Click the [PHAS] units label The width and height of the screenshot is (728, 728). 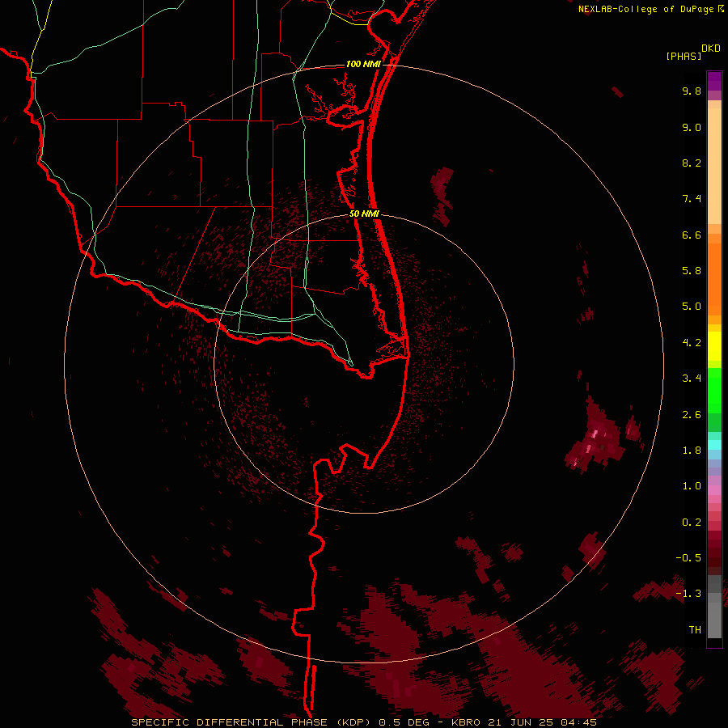(x=684, y=56)
